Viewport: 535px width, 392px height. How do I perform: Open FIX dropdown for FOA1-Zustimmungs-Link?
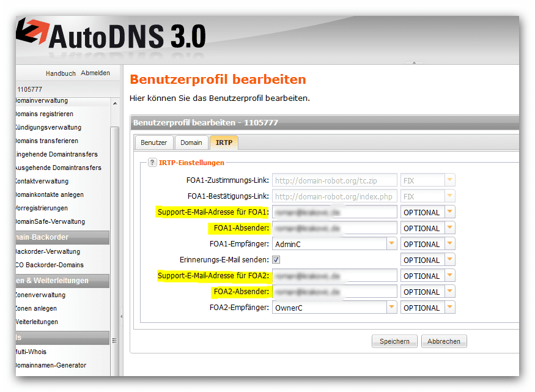[449, 180]
